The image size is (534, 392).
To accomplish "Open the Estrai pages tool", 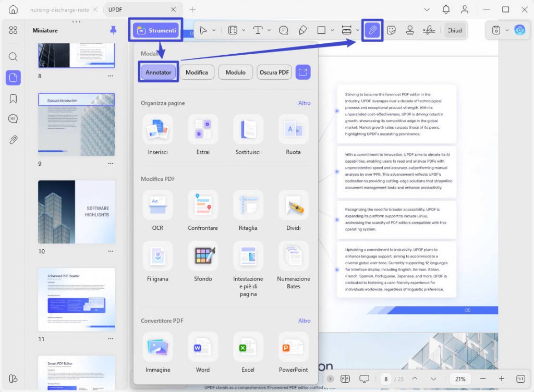I will click(203, 135).
